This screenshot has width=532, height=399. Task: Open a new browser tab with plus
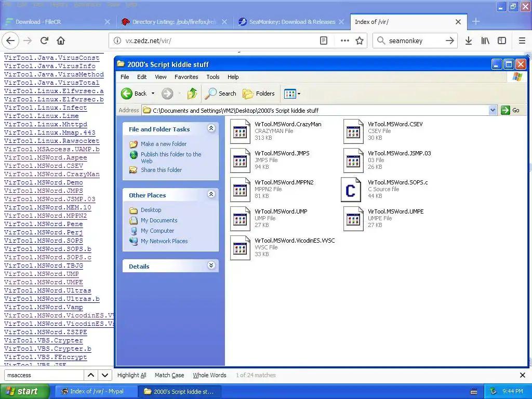(476, 22)
